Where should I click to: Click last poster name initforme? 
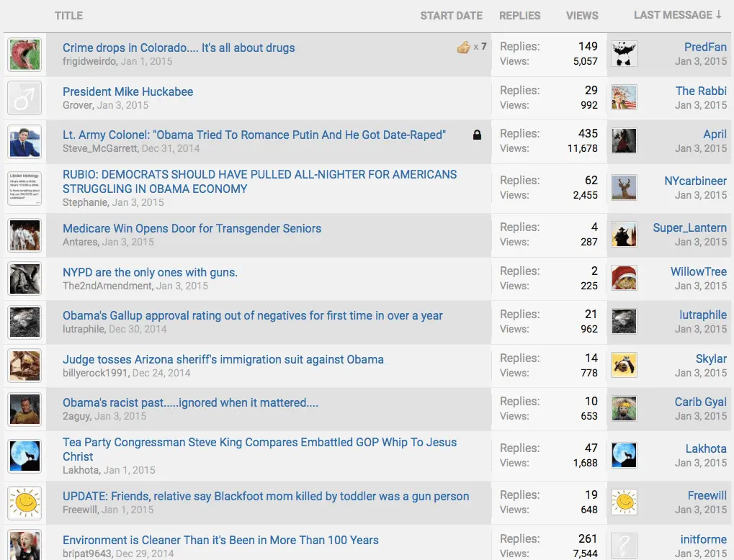(x=703, y=539)
